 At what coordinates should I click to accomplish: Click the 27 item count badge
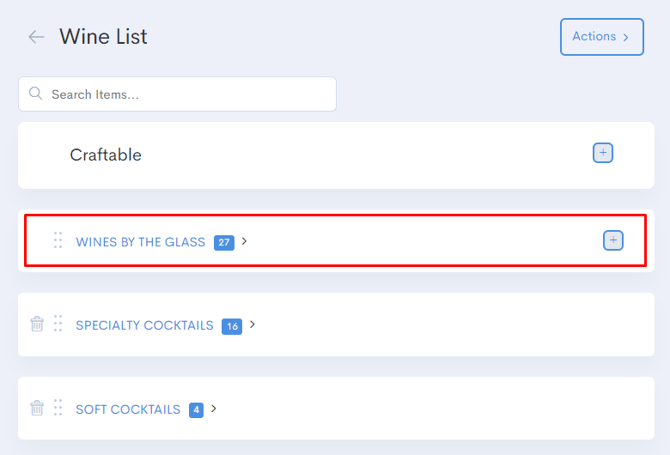(x=224, y=242)
